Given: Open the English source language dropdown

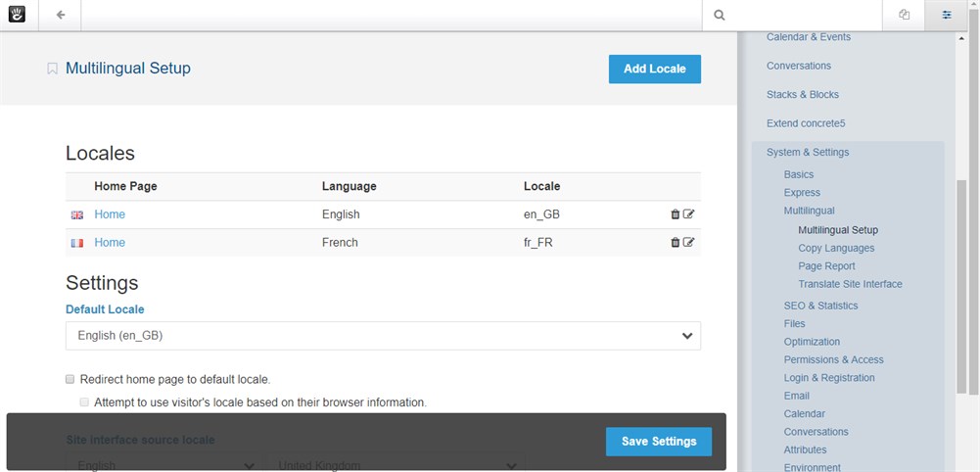Looking at the screenshot, I should coord(165,465).
